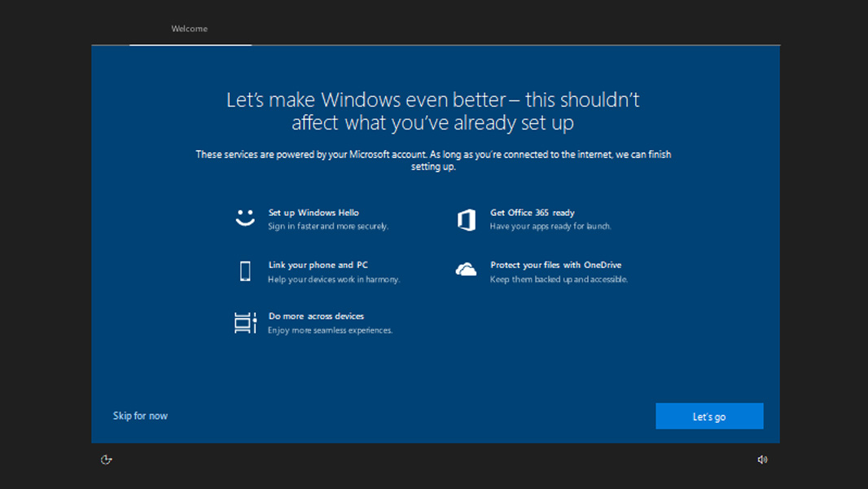This screenshot has width=868, height=489.
Task: Click 'Protect your files with OneDrive' title
Action: (555, 265)
